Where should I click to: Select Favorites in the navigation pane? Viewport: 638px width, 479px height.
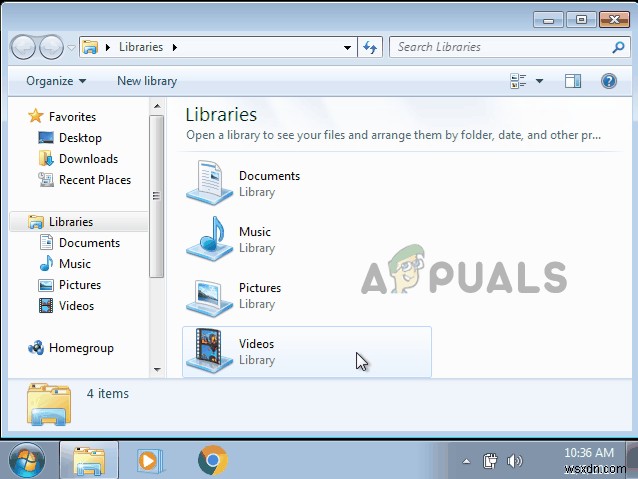[x=72, y=117]
